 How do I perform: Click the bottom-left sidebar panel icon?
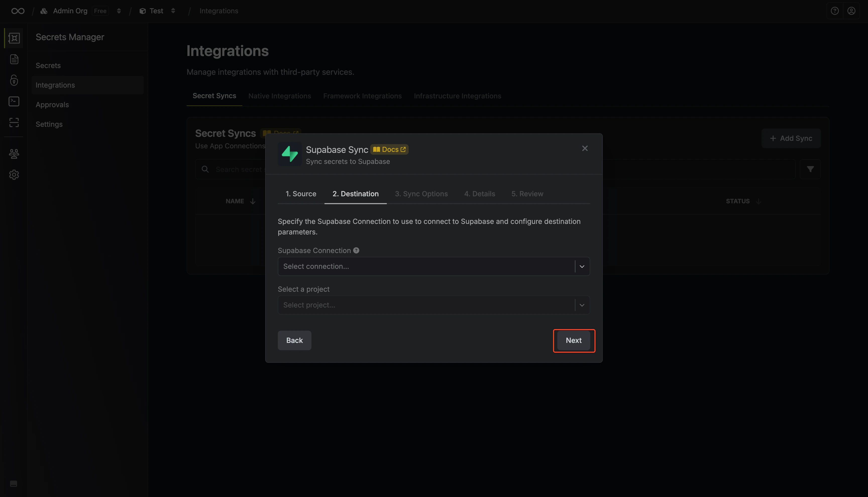[14, 483]
